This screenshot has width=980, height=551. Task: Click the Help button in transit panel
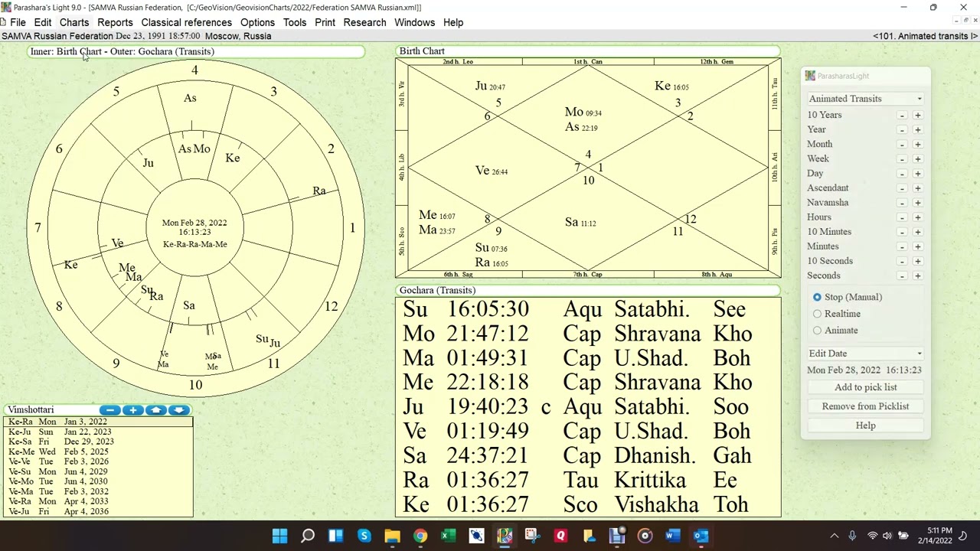(865, 425)
